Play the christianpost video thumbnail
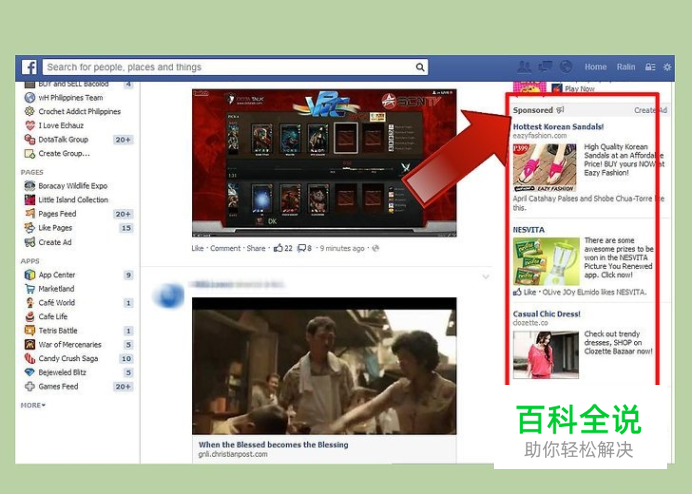The image size is (692, 494). click(324, 366)
